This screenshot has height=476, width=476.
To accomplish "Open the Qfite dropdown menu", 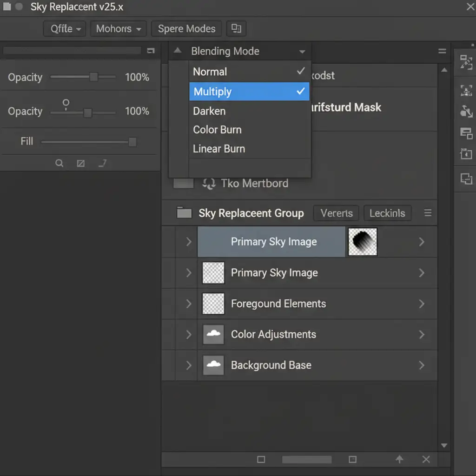I will pos(65,29).
